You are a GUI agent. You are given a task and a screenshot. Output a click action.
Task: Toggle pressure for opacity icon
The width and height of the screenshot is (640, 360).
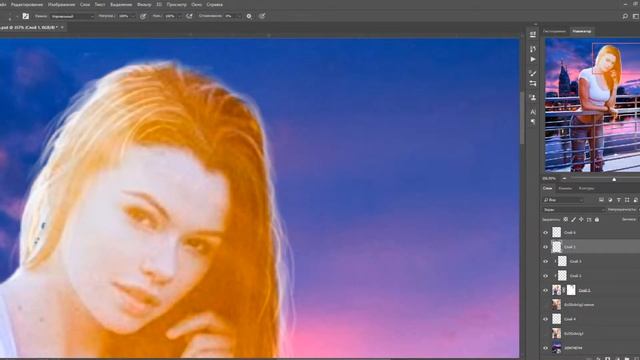coord(143,16)
